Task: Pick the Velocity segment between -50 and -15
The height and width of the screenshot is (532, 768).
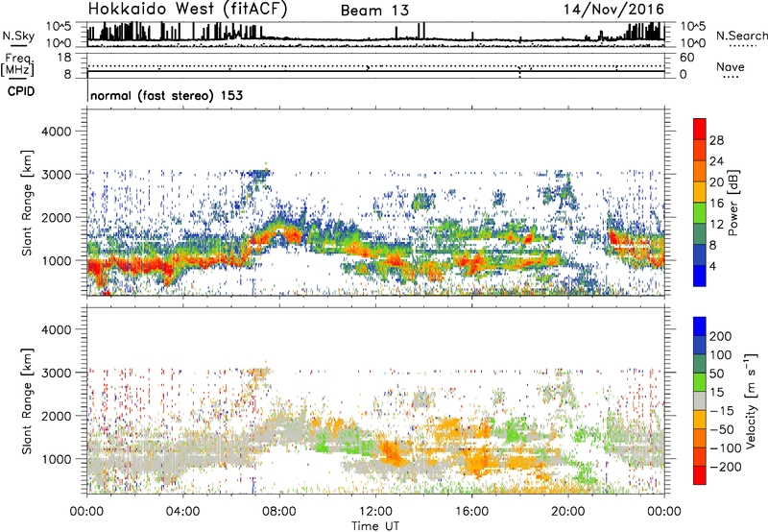Action: (x=700, y=420)
